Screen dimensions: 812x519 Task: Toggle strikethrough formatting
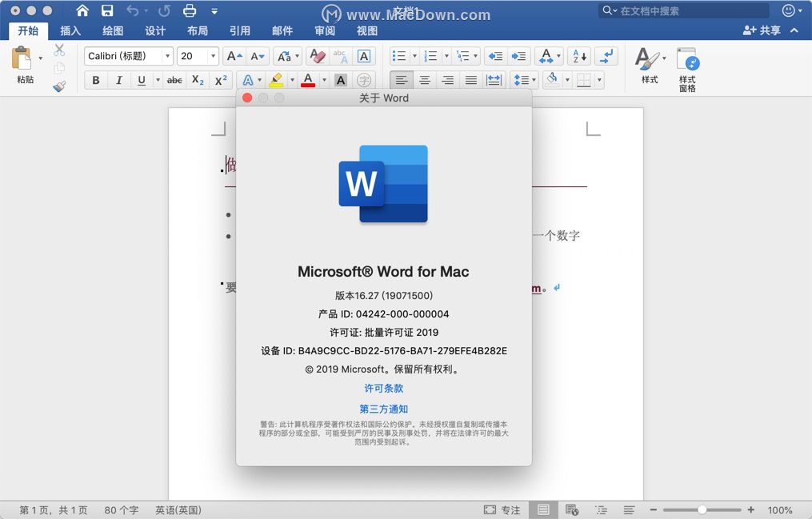[174, 80]
